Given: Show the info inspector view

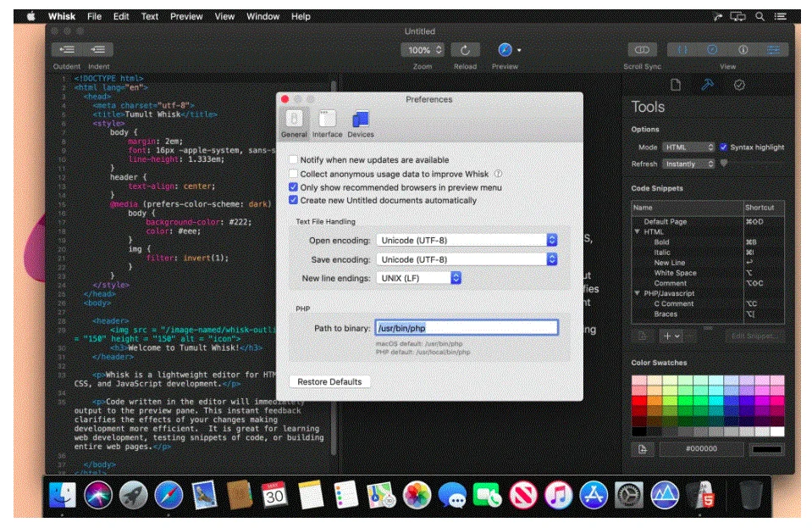Looking at the screenshot, I should click(743, 50).
